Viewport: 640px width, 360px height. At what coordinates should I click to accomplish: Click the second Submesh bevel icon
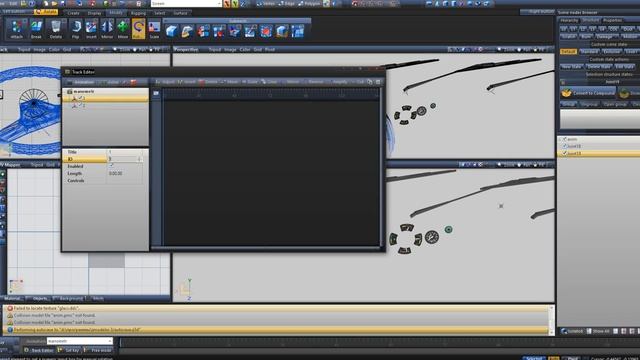coord(187,31)
